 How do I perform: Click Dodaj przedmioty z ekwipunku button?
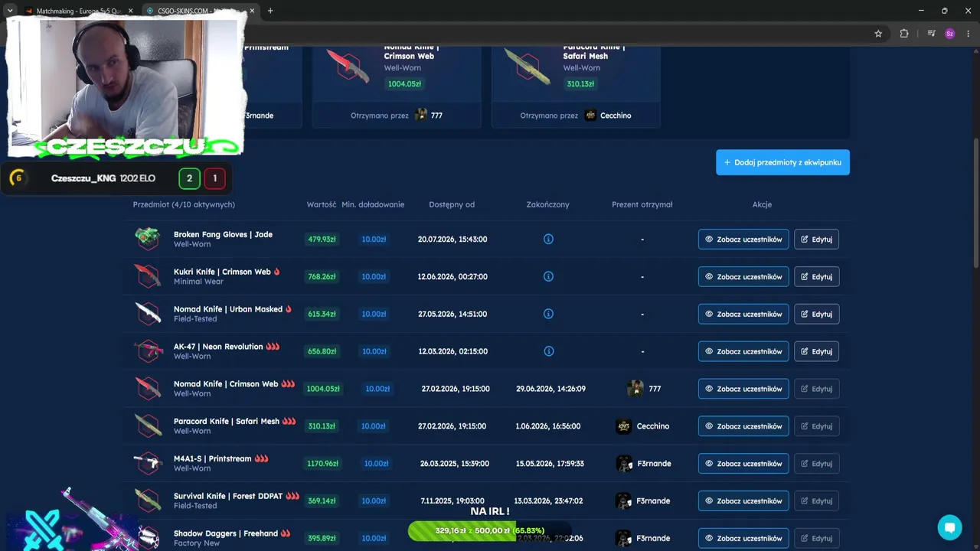click(782, 162)
